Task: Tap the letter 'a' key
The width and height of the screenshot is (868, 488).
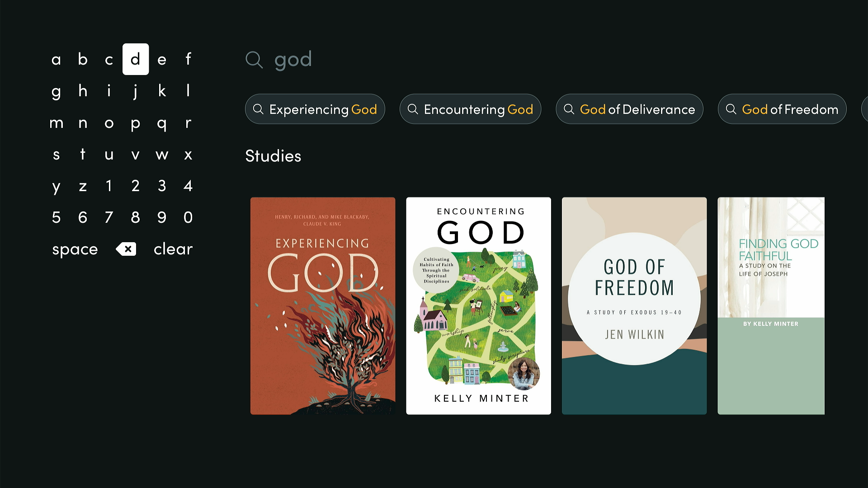Action: [x=56, y=59]
